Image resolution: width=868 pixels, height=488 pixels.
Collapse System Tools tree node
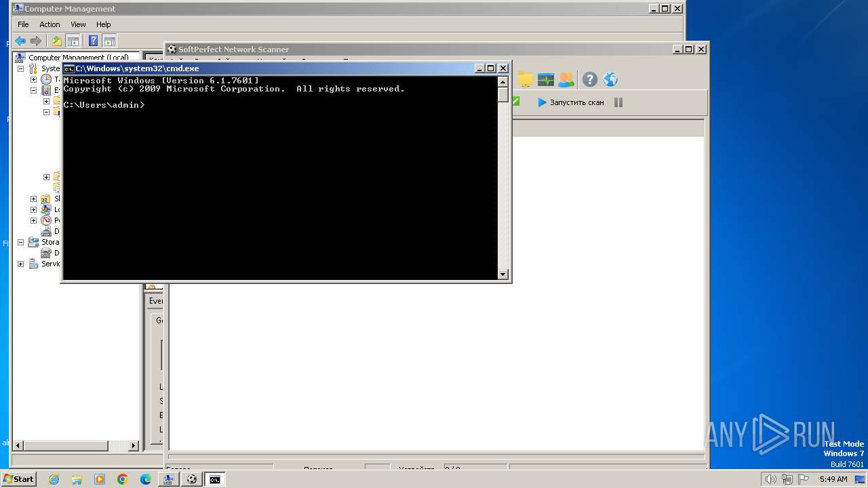20,68
